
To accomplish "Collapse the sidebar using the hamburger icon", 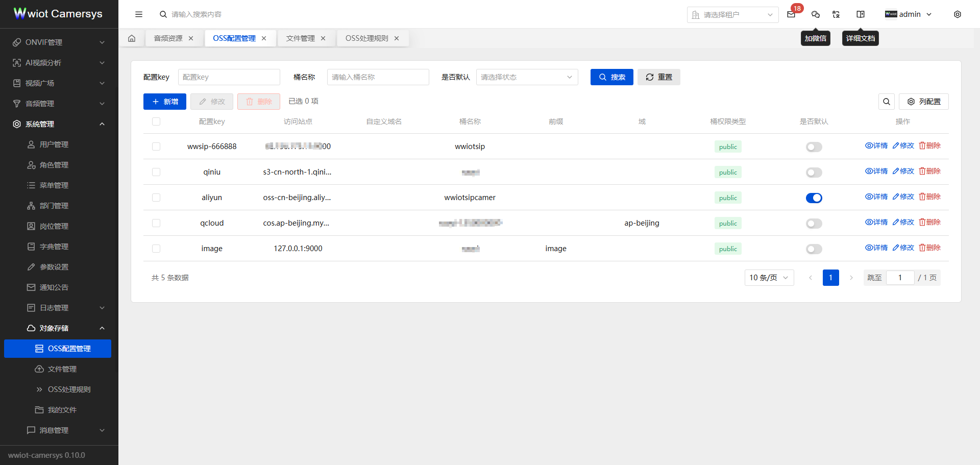I will (x=139, y=14).
